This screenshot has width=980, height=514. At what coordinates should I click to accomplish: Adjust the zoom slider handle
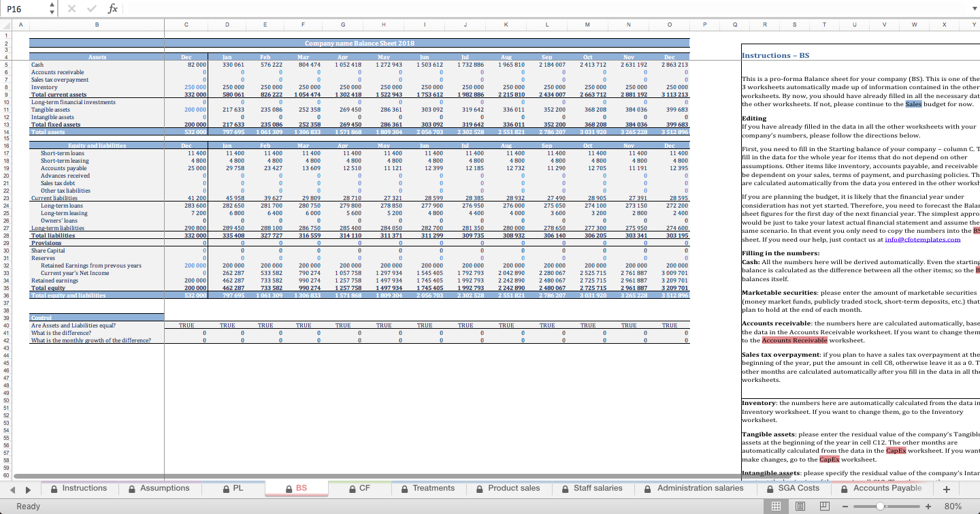[881, 506]
